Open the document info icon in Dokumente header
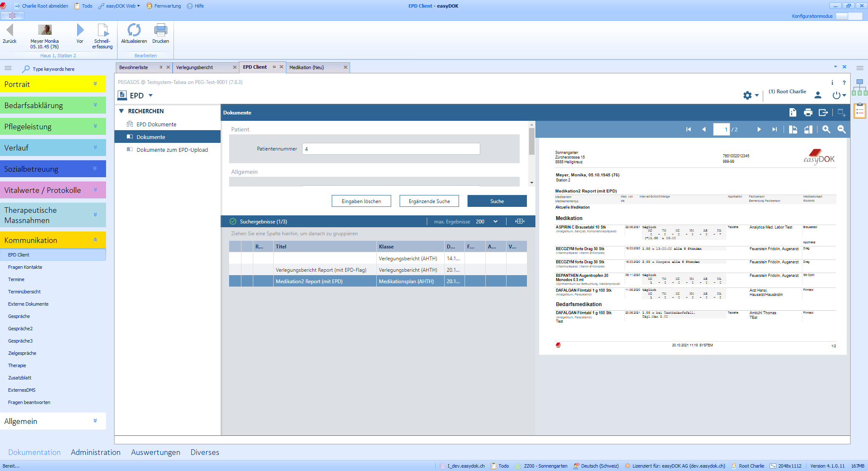Viewport: 868px width, 471px height. click(x=792, y=112)
